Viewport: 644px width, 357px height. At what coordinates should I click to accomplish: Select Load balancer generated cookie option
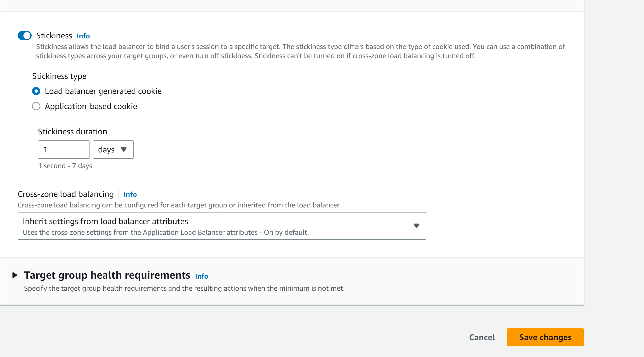(36, 91)
